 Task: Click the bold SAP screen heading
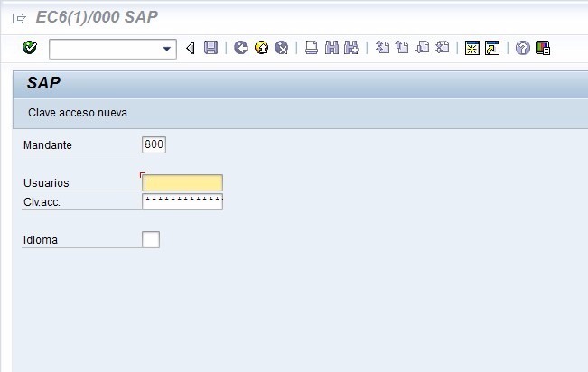point(43,83)
